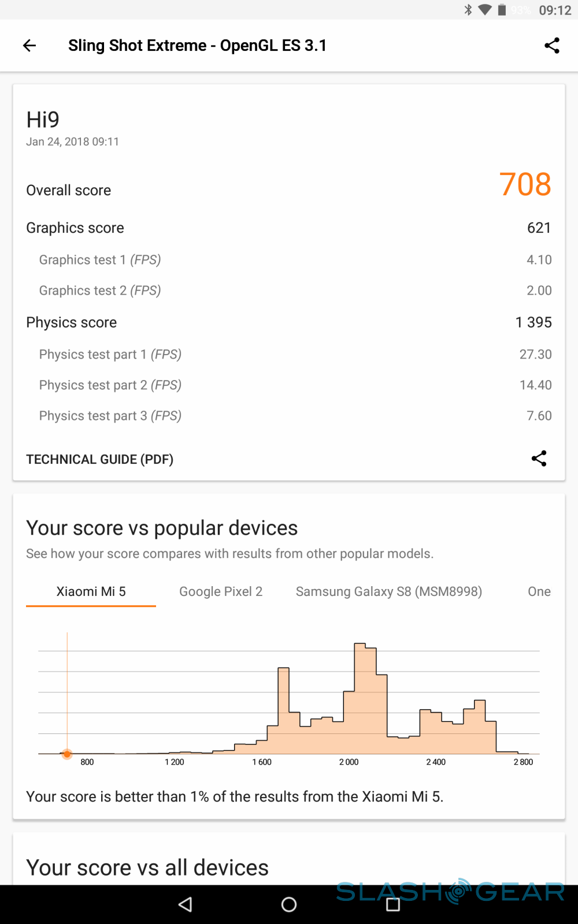Open the Technical Guide (PDF) link
The width and height of the screenshot is (578, 924).
tap(100, 459)
